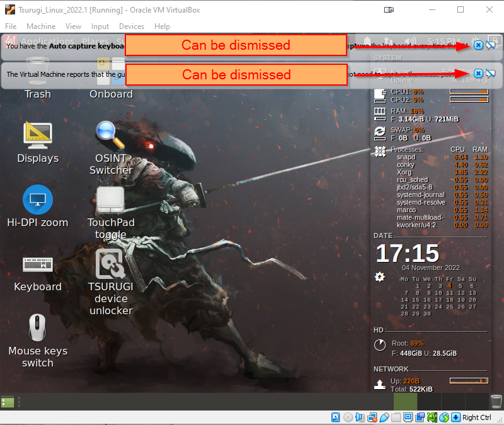Open the Input menu

(x=100, y=26)
